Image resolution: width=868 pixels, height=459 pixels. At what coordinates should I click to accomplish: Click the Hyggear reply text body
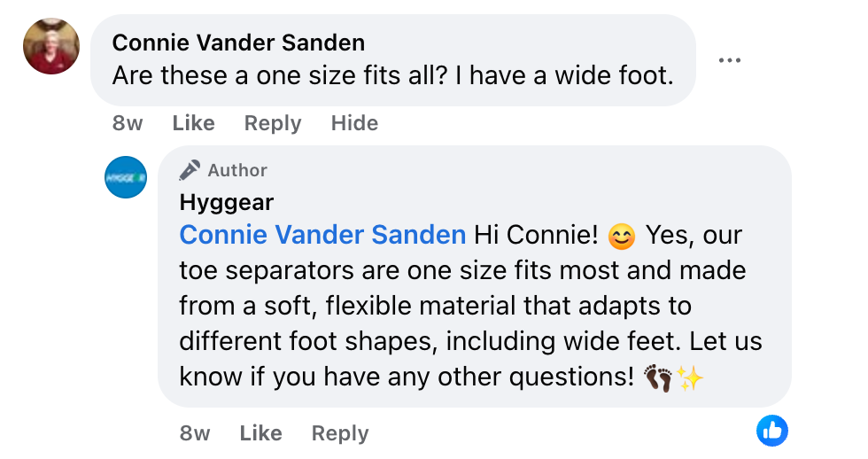[461, 306]
